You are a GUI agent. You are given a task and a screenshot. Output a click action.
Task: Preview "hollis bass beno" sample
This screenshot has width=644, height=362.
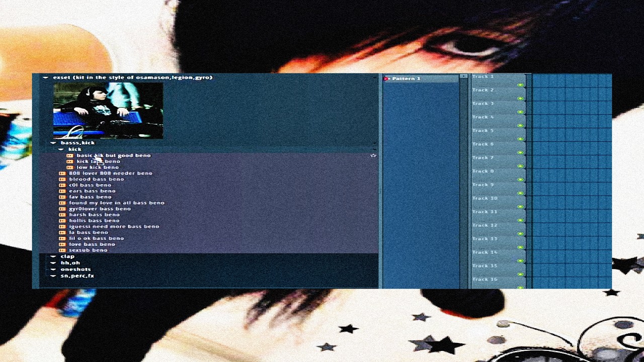click(94, 221)
